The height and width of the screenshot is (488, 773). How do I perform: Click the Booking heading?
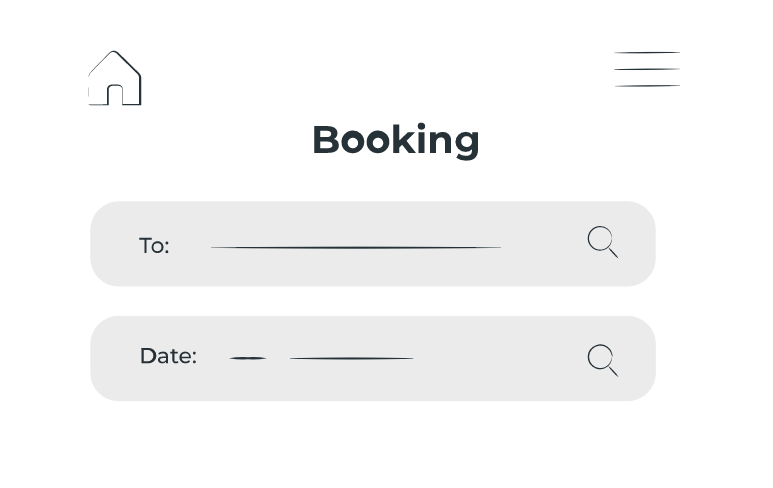pyautogui.click(x=396, y=140)
